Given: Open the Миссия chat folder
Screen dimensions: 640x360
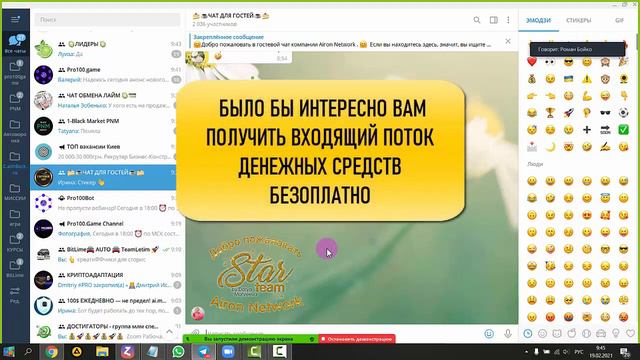Looking at the screenshot, I should (15, 192).
